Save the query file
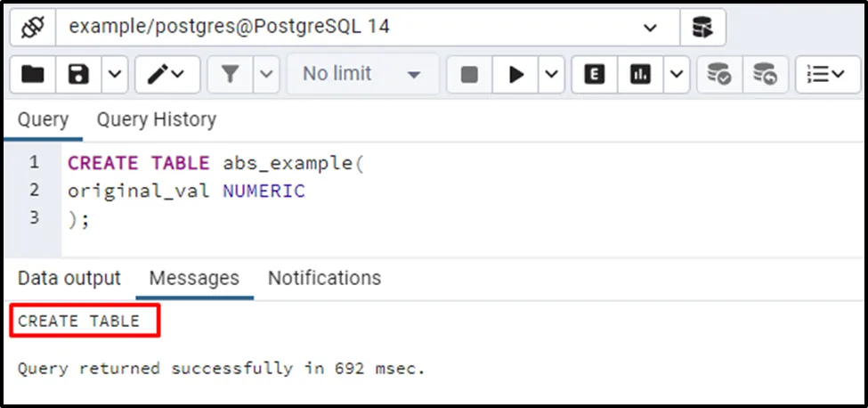The height and width of the screenshot is (408, 868). 79,75
